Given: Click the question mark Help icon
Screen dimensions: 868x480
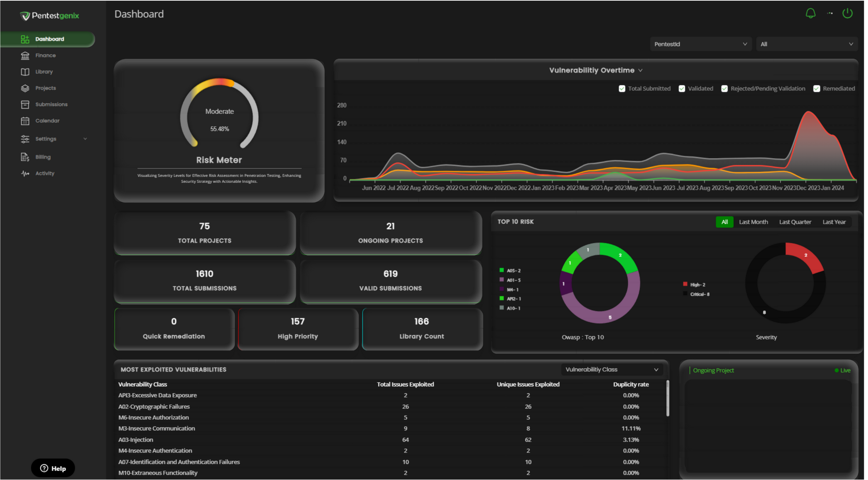Looking at the screenshot, I should point(44,468).
